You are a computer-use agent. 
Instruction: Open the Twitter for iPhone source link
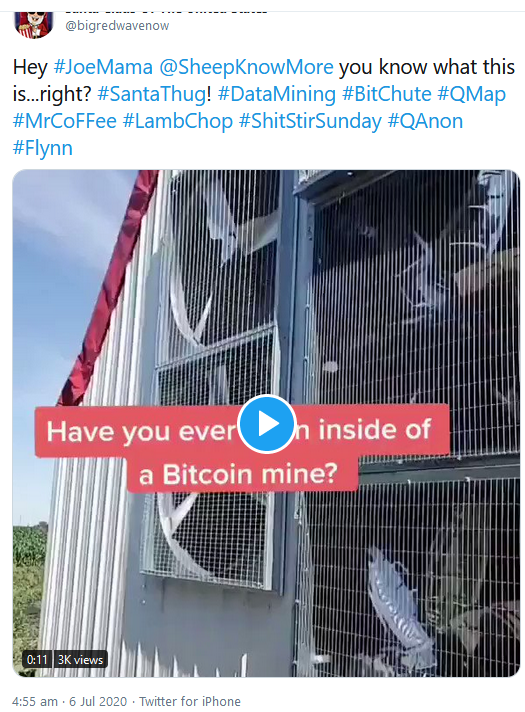tap(190, 701)
